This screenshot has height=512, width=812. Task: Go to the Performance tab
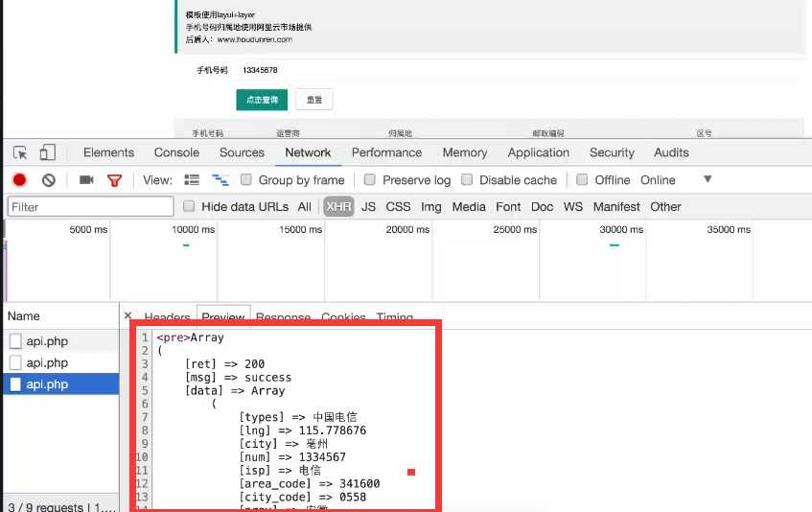(x=387, y=152)
